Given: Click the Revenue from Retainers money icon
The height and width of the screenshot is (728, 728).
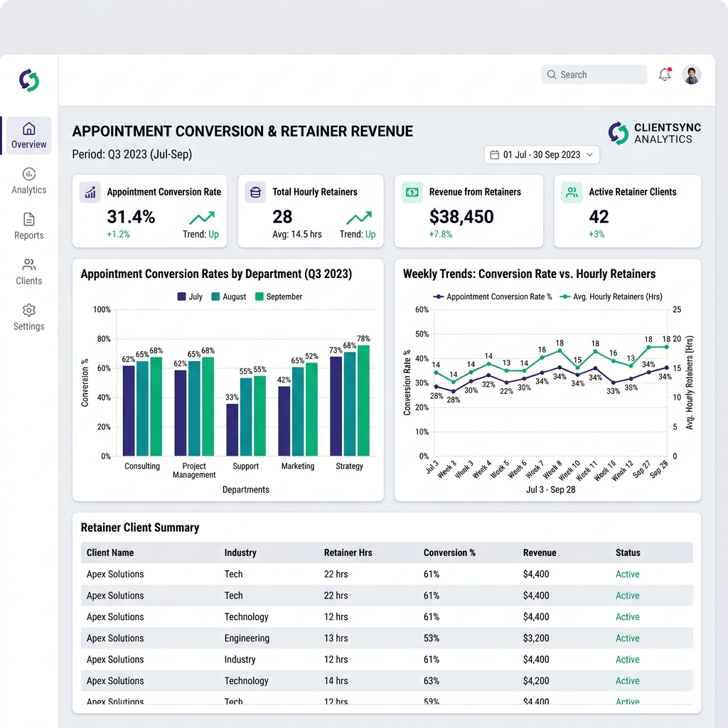Looking at the screenshot, I should point(412,192).
